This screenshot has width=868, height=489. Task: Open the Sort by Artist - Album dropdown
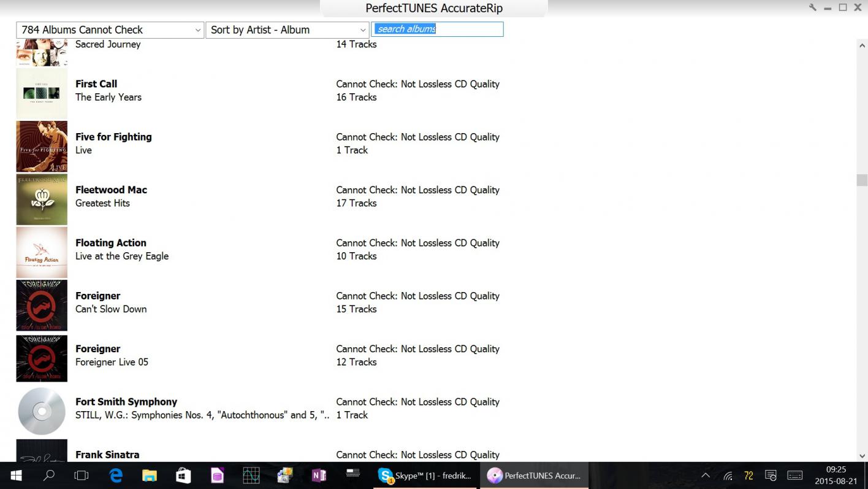287,29
